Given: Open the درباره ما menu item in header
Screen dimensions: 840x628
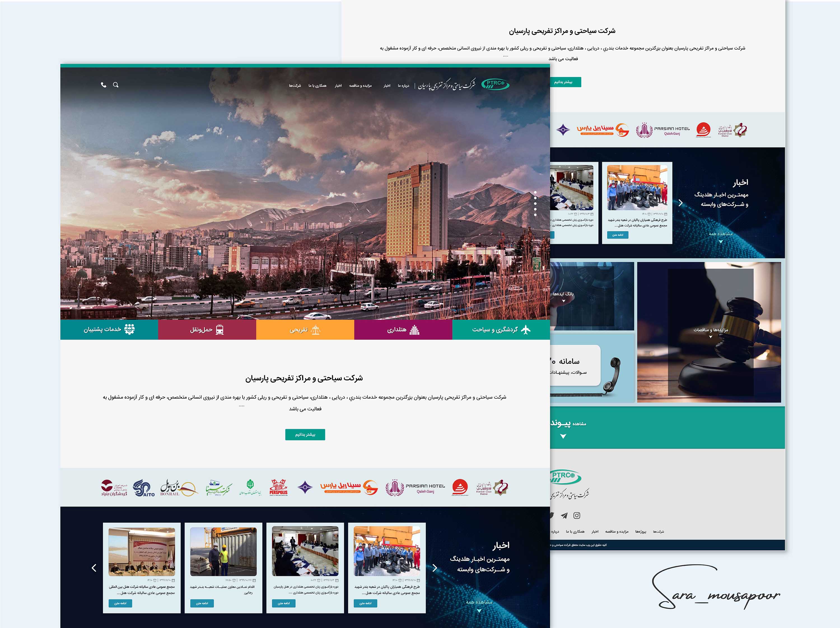Looking at the screenshot, I should 404,86.
